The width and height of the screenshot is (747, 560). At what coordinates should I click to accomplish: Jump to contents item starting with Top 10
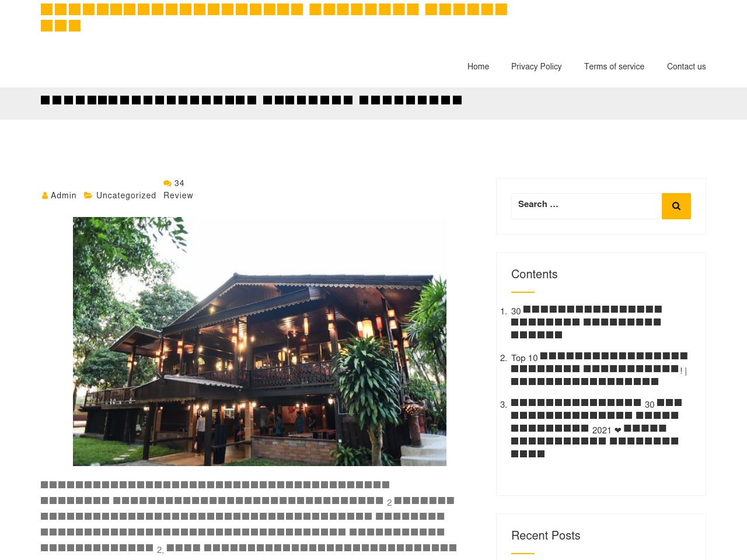point(599,369)
